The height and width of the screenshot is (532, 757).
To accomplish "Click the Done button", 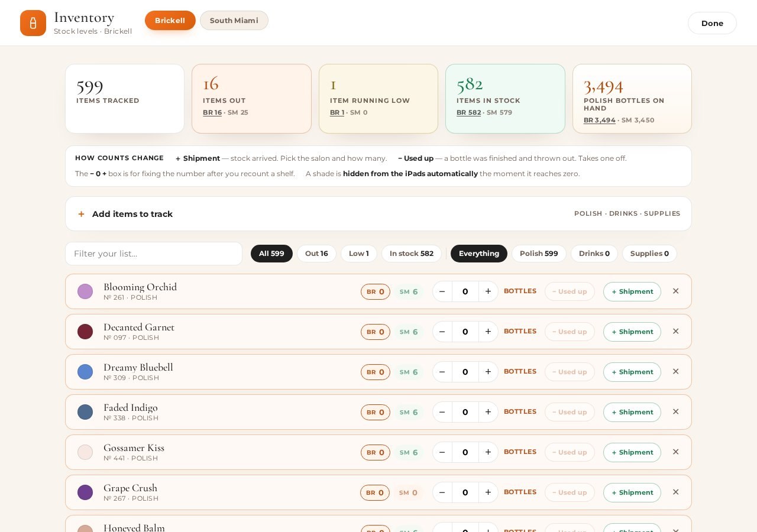I will 712,23.
